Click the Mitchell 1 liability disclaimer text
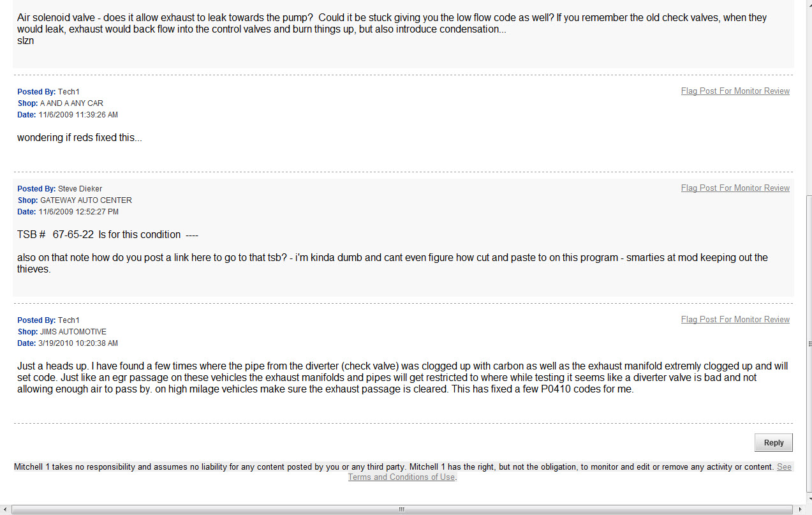 click(394, 467)
